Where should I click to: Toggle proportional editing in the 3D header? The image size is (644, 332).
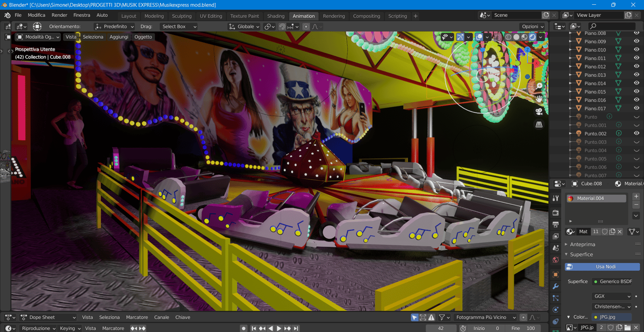(306, 27)
